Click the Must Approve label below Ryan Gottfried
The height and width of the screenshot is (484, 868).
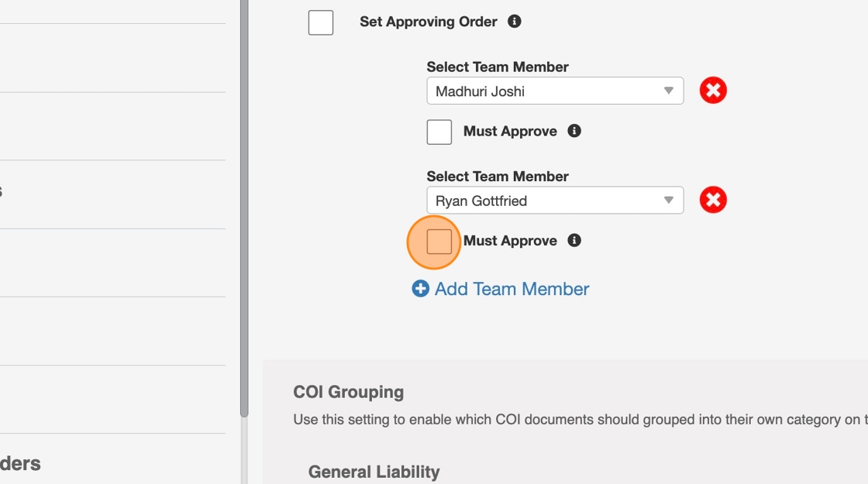tap(510, 241)
